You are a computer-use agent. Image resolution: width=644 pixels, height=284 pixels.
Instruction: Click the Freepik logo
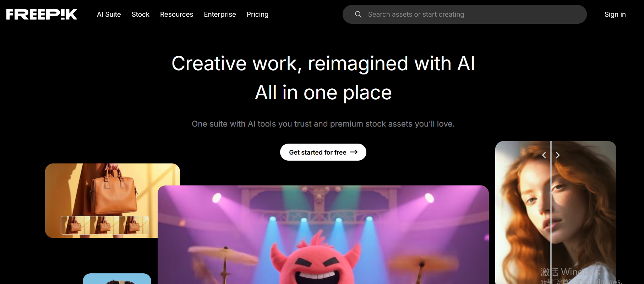point(42,14)
